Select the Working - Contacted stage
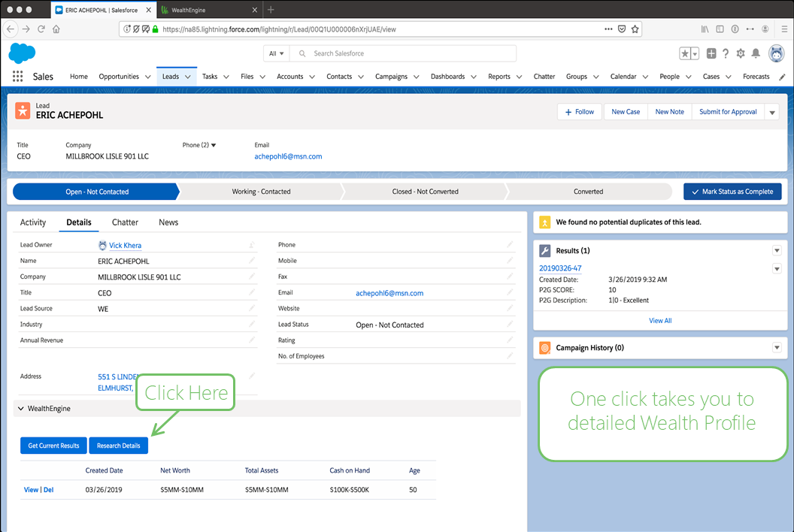The width and height of the screenshot is (794, 532). coord(259,192)
